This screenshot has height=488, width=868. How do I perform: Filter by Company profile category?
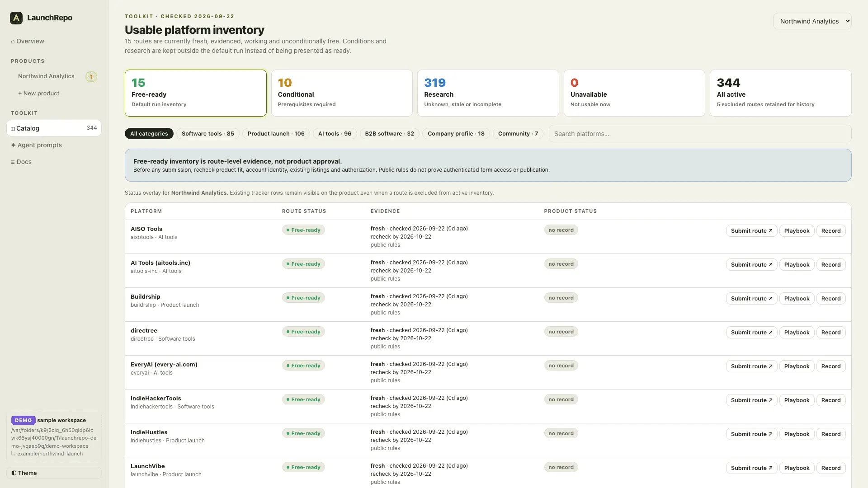point(456,134)
